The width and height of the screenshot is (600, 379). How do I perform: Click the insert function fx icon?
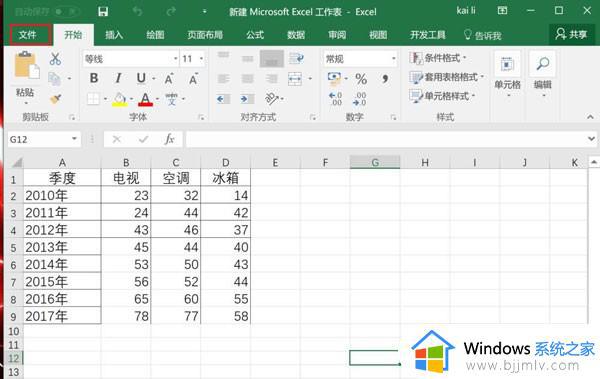click(169, 139)
